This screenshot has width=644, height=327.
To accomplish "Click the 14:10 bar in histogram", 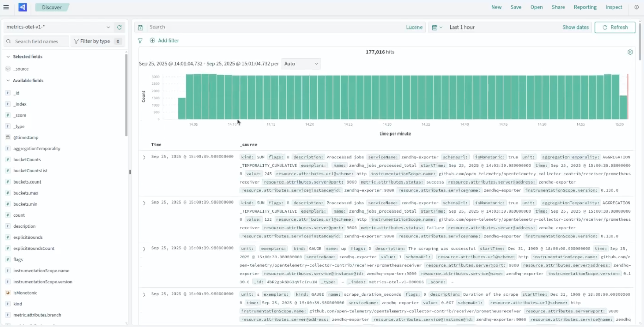I will click(236, 97).
